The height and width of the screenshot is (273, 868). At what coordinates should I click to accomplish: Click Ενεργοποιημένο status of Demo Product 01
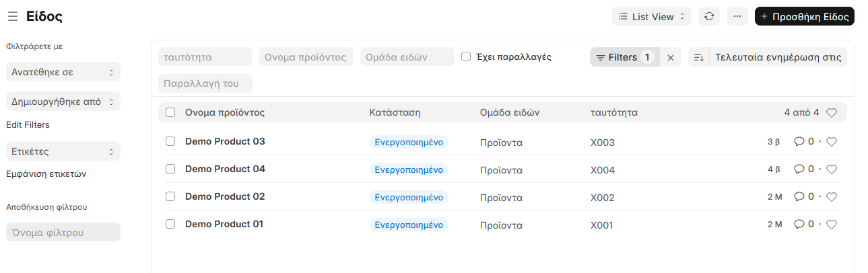coord(409,225)
